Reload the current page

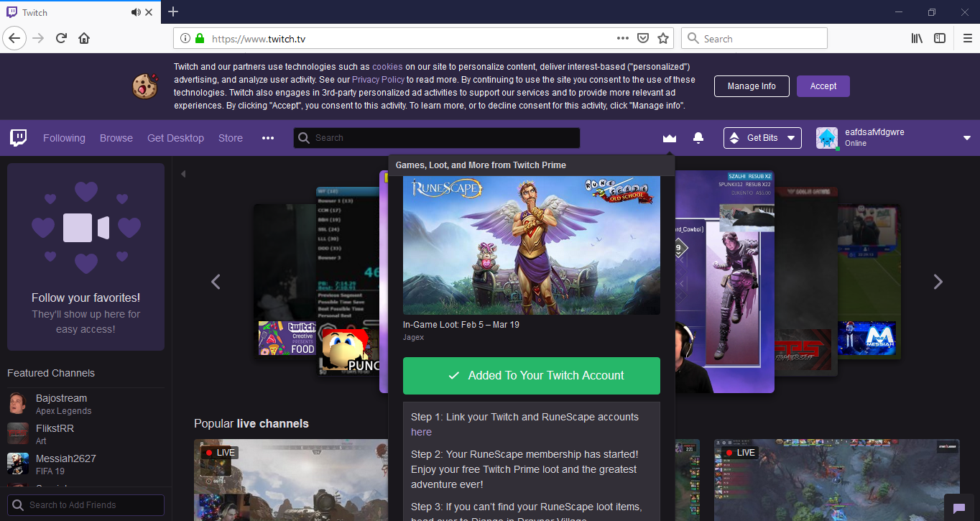62,38
